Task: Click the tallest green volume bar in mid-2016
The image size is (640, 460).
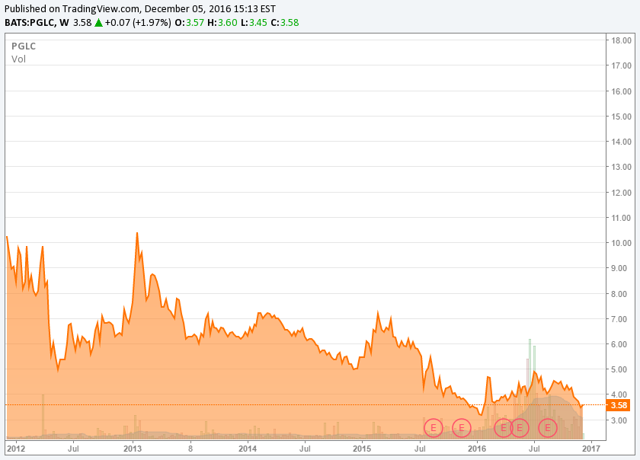Action: click(x=530, y=389)
